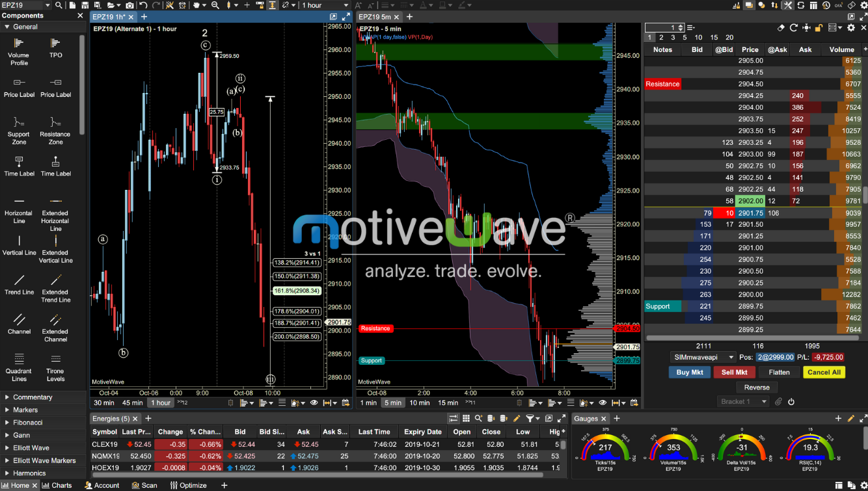Toggle study visibility eye on the 5-min chart
The width and height of the screenshot is (868, 491).
click(x=603, y=403)
